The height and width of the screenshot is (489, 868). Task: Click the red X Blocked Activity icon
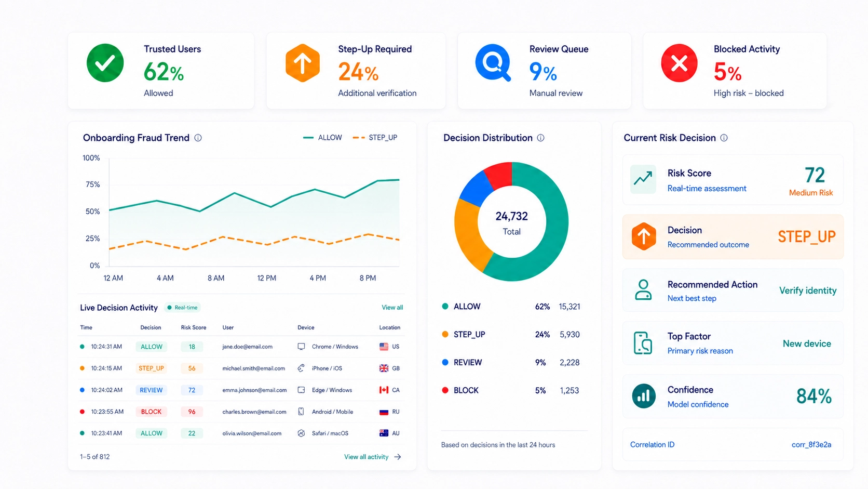click(x=679, y=63)
